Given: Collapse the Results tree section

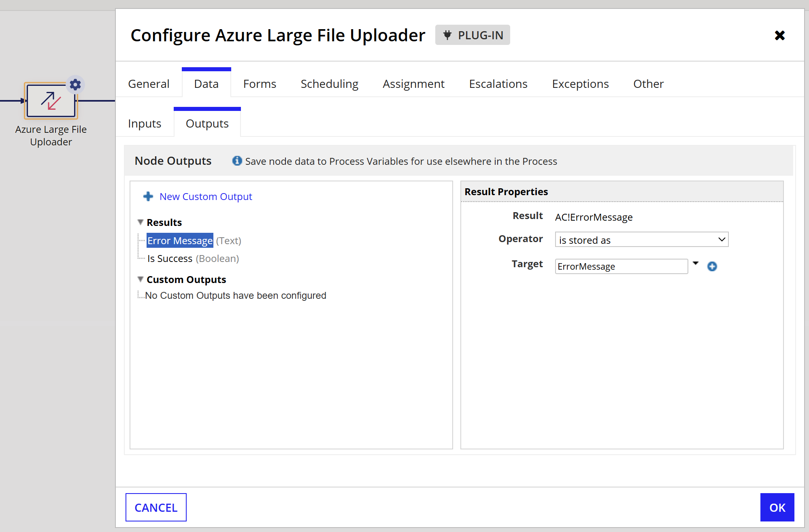Looking at the screenshot, I should (141, 222).
